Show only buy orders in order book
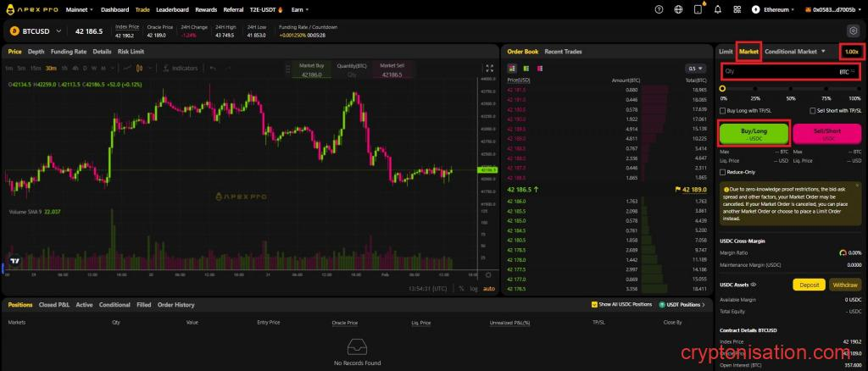The image size is (868, 371). click(x=524, y=69)
